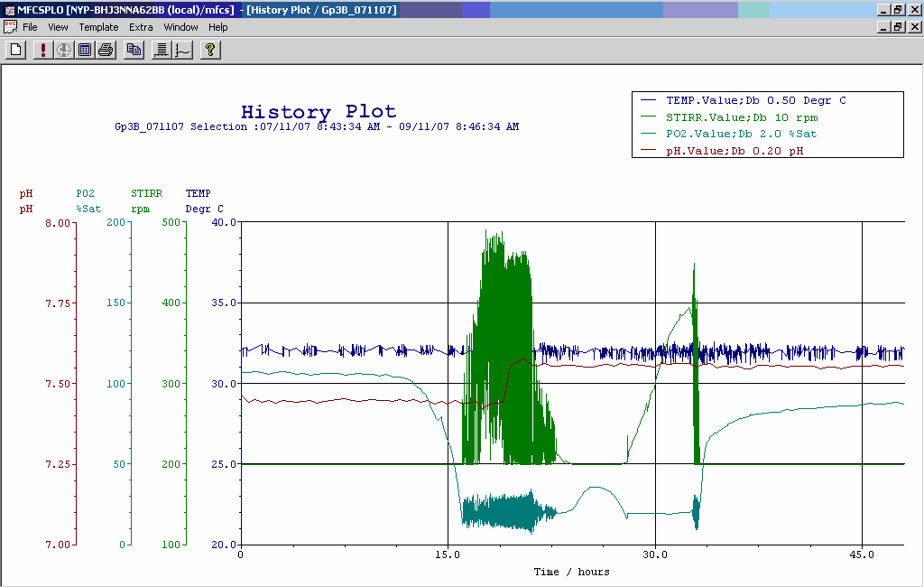924x587 pixels.
Task: Click the red exclamation mark toolbar icon
Action: [42, 50]
